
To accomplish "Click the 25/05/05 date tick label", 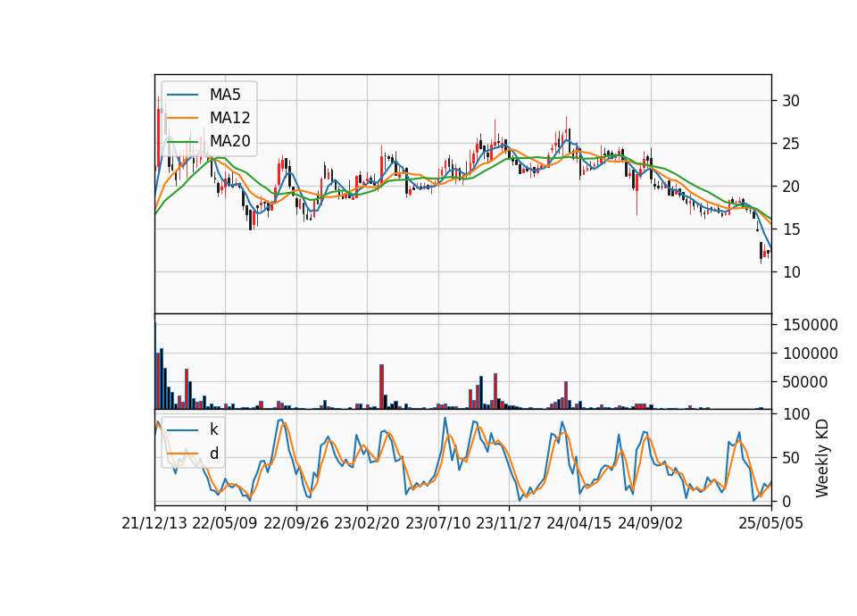I will [x=771, y=524].
